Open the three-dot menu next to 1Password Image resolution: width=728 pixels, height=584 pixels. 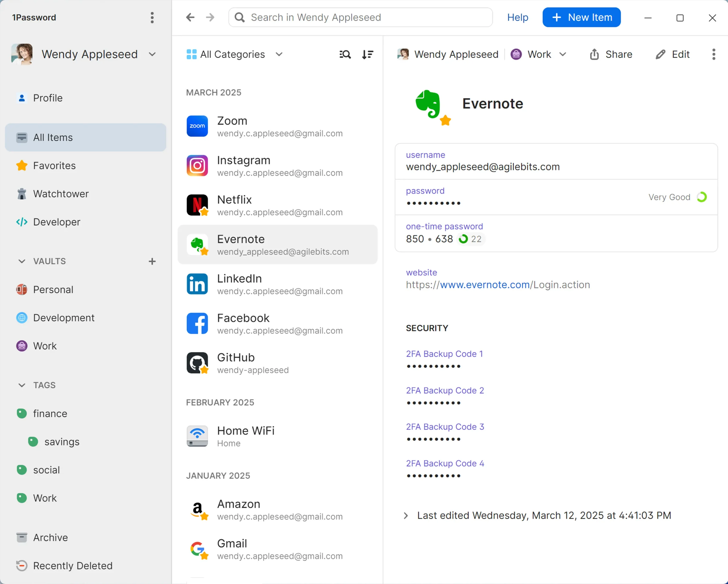coord(152,18)
